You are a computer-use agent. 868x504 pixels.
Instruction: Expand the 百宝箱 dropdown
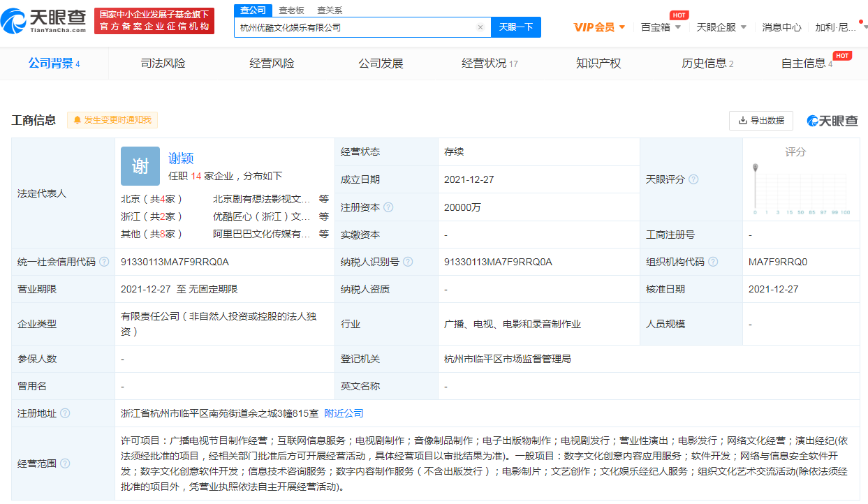pyautogui.click(x=661, y=27)
